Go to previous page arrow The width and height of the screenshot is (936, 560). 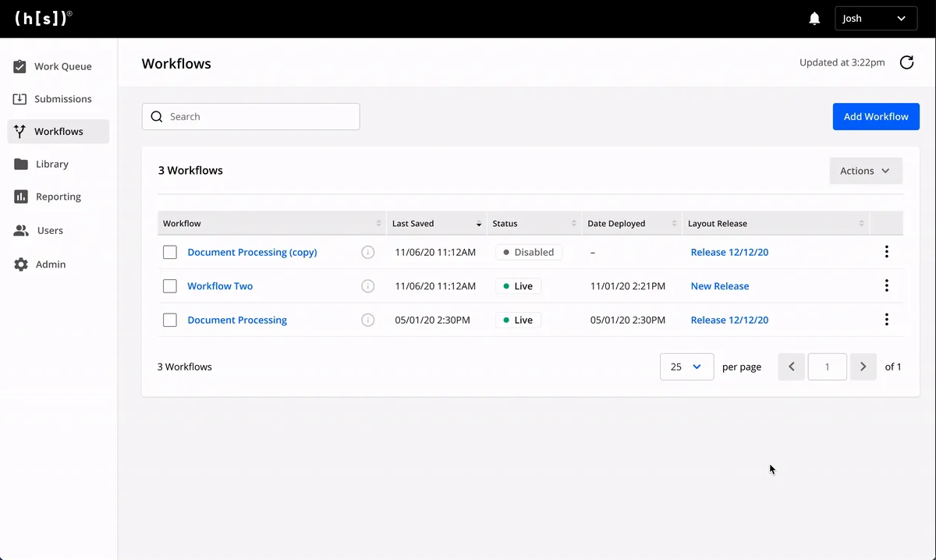[791, 367]
